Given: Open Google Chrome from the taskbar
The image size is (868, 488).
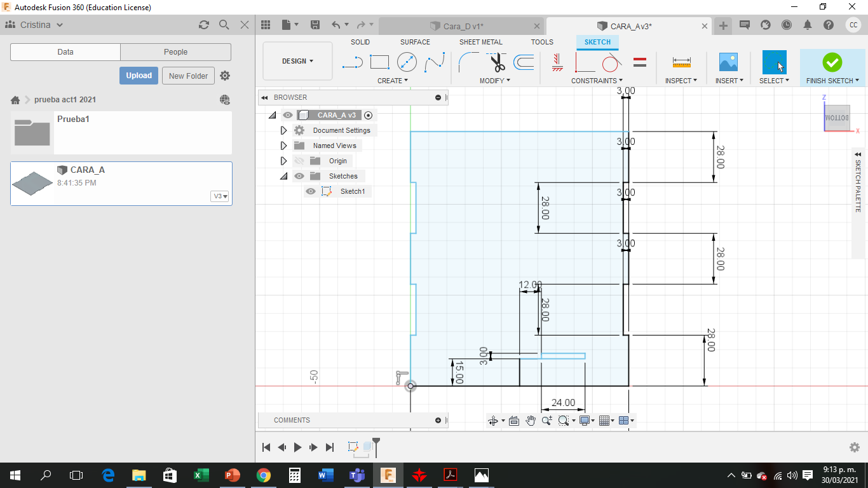Looking at the screenshot, I should [263, 475].
